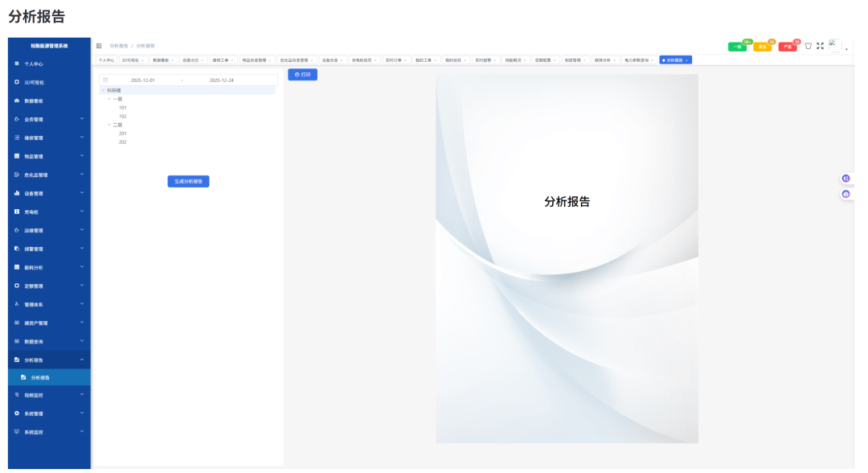Click the 能耗分析 sidebar icon
Image resolution: width=868 pixels, height=473 pixels.
click(x=17, y=268)
